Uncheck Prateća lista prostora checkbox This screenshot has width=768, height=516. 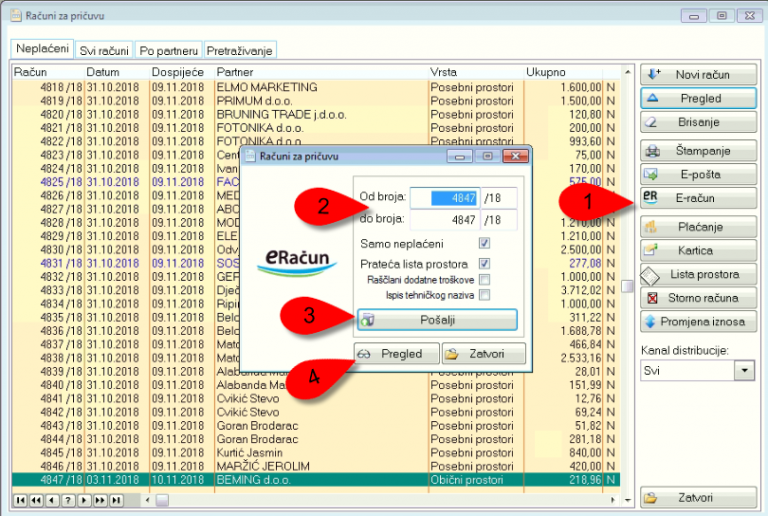[x=484, y=263]
